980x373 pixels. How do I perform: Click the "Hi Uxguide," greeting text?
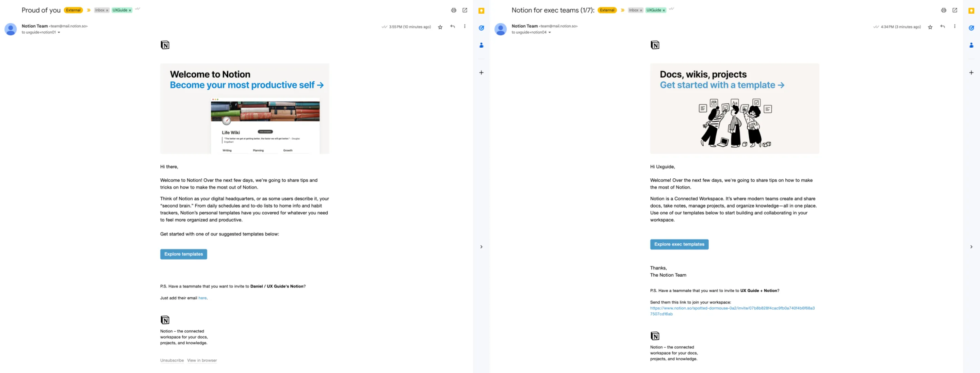click(x=662, y=167)
